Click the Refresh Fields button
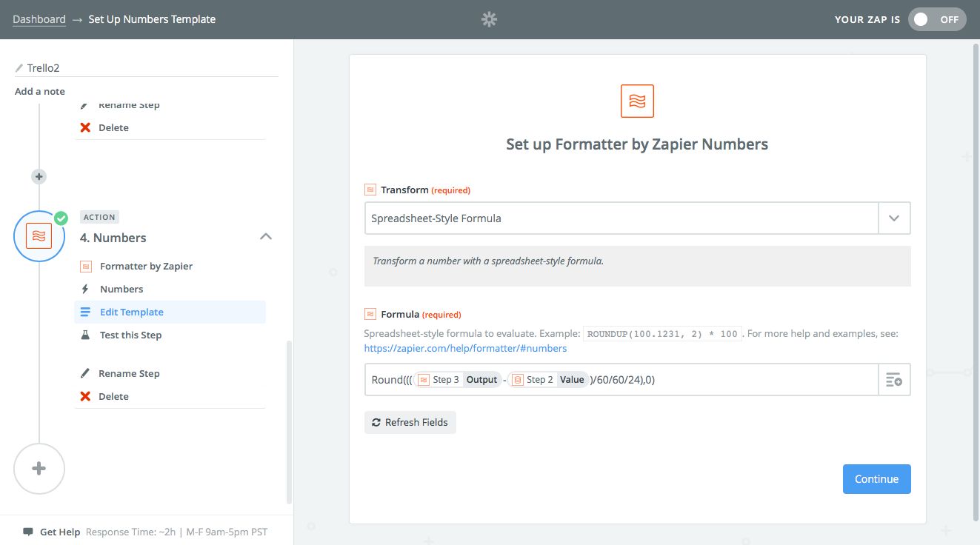The width and height of the screenshot is (980, 545). 410,422
